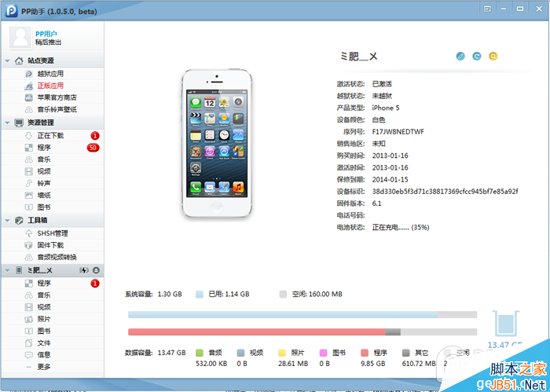This screenshot has width=550, height=392.
Task: Click the red badge 50 on 程序
Action: click(x=93, y=148)
